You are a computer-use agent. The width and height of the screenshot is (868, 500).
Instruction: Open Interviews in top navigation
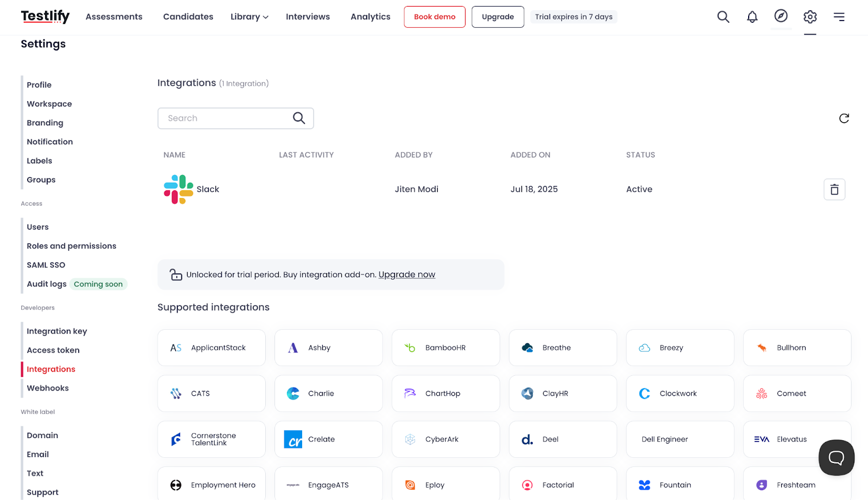click(308, 17)
